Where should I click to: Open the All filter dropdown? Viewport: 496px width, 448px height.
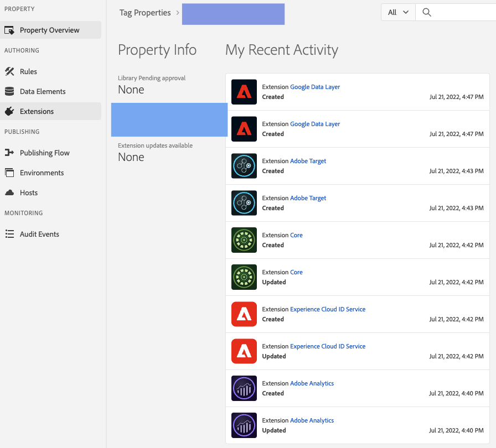tap(398, 12)
